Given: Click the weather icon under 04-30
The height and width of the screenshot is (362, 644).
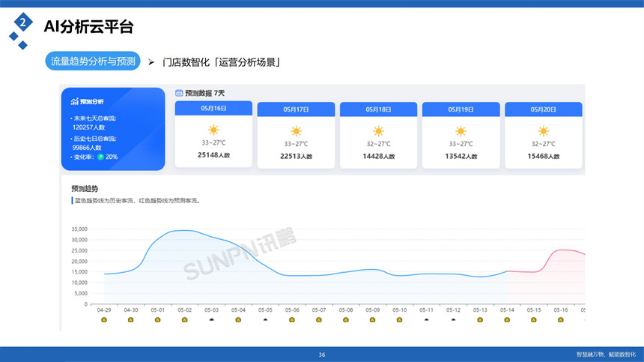Looking at the screenshot, I should pyautogui.click(x=130, y=320).
